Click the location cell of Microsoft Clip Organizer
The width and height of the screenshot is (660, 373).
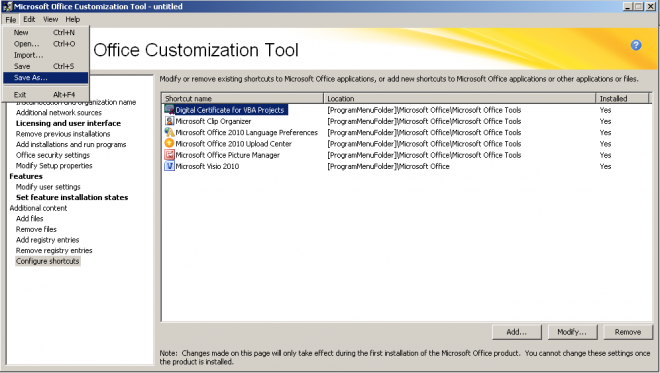click(x=424, y=121)
